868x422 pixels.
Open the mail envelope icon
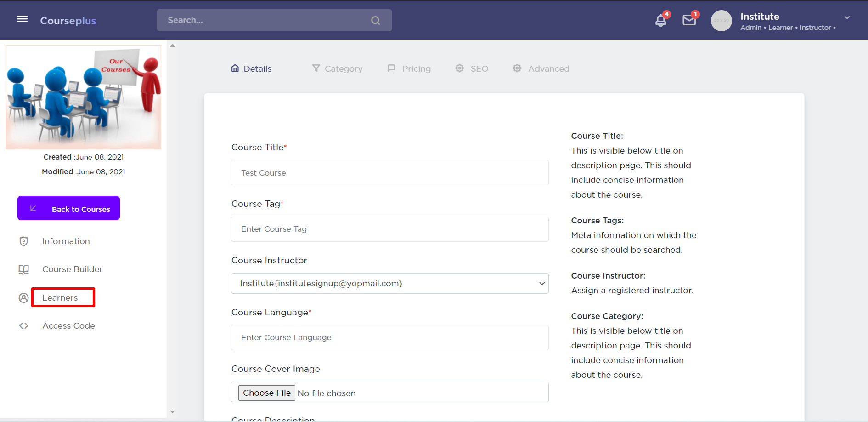[x=689, y=20]
